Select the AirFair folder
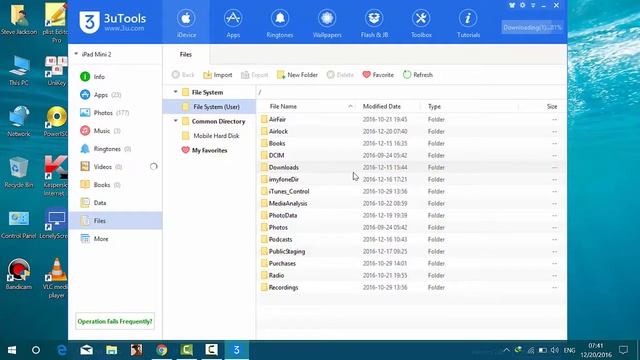Image resolution: width=640 pixels, height=360 pixels. pyautogui.click(x=411, y=120)
